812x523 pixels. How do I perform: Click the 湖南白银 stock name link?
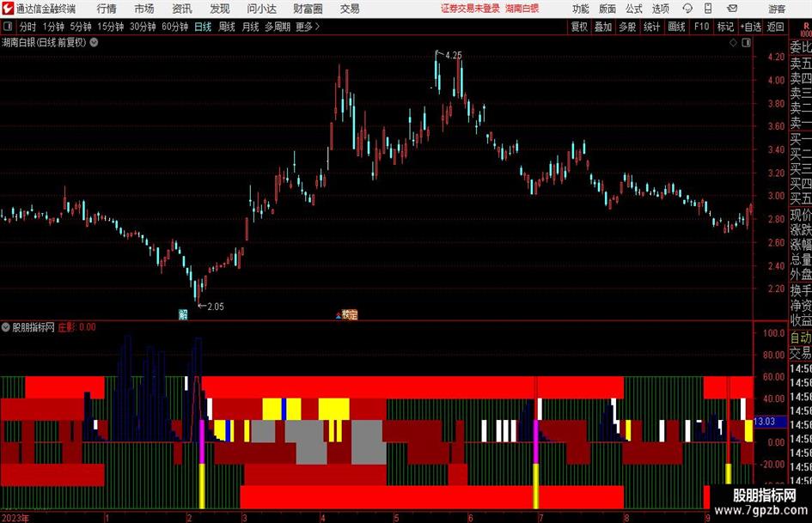coord(522,9)
